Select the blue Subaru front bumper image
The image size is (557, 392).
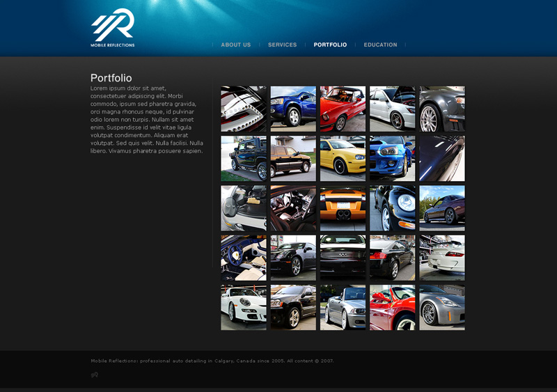pos(392,158)
